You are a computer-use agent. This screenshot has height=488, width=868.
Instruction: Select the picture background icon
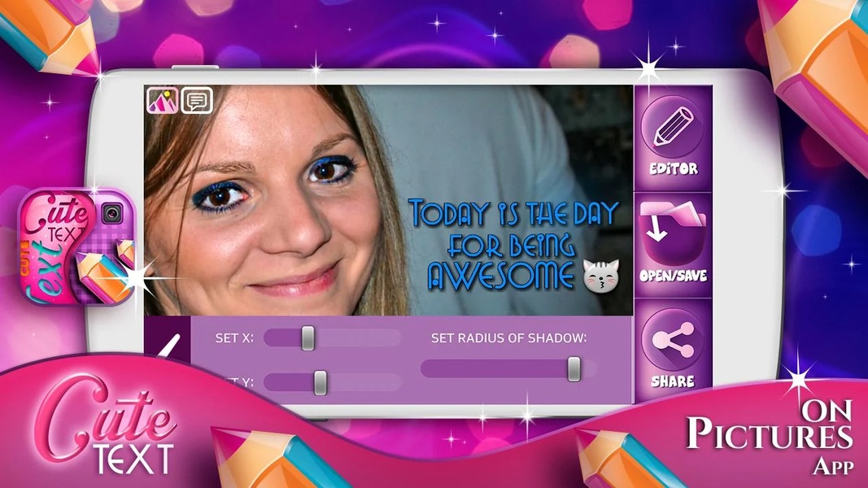coord(162,100)
